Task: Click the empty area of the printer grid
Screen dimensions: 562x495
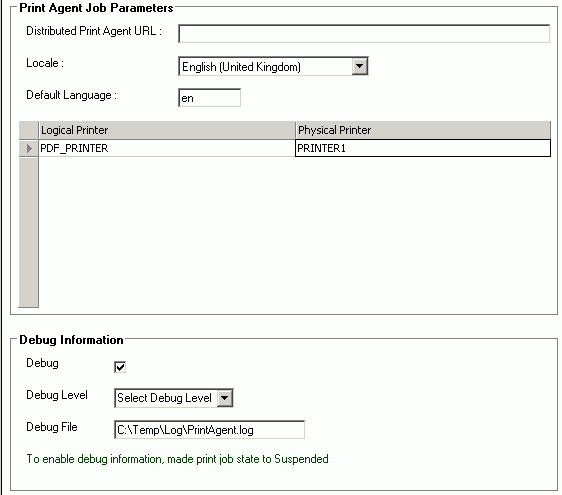Action: (x=294, y=231)
